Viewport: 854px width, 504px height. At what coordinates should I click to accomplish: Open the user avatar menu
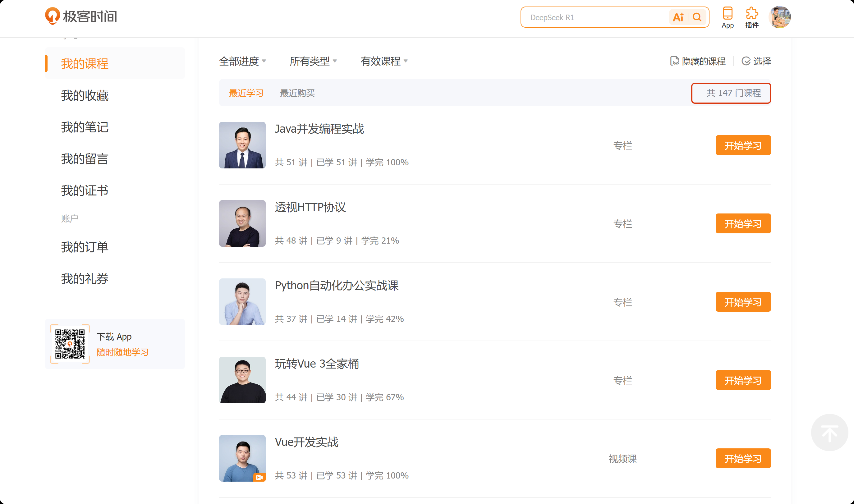coord(780,17)
